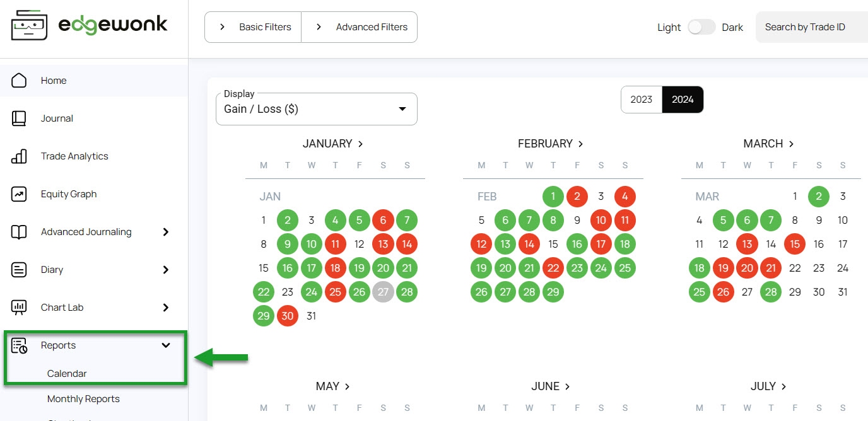Toggle the Light/Dark theme switch
The width and height of the screenshot is (868, 421).
click(x=701, y=27)
